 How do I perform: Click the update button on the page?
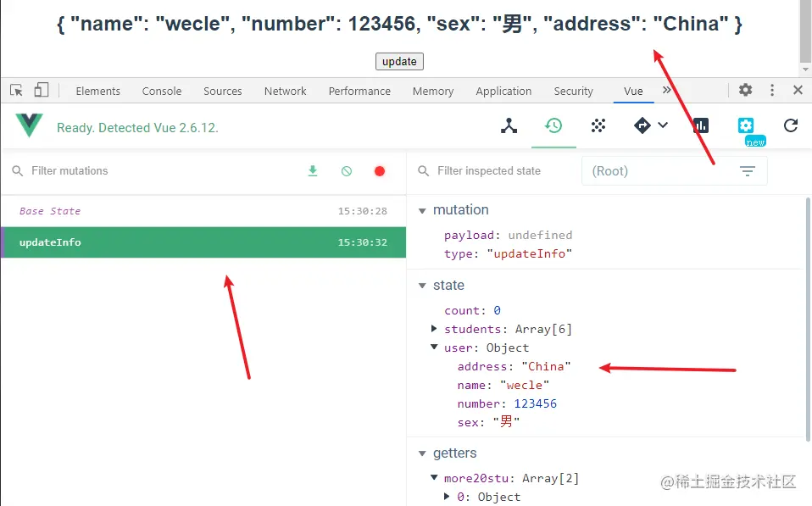coord(399,61)
